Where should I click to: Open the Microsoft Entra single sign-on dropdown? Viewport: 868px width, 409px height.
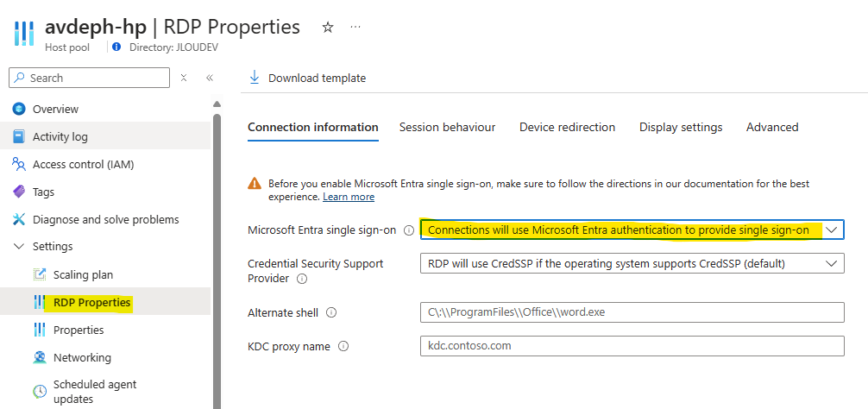[632, 230]
